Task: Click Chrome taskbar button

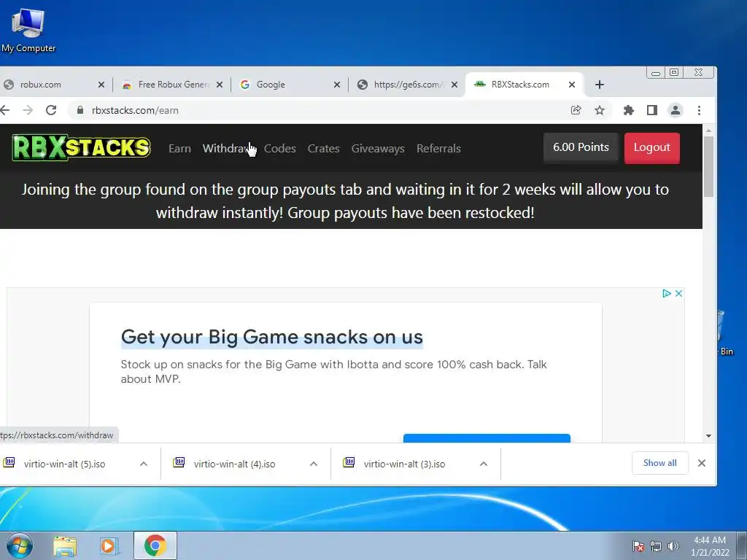Action: 155,545
